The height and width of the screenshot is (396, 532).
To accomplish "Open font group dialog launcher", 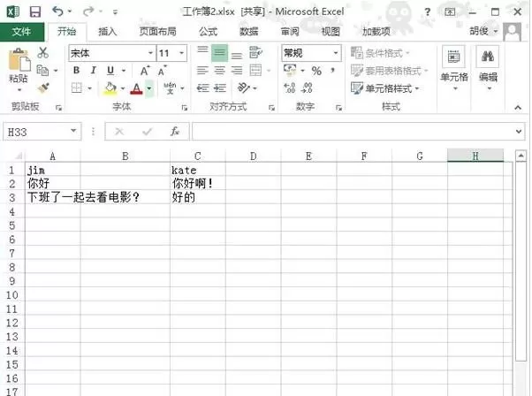I will 185,108.
